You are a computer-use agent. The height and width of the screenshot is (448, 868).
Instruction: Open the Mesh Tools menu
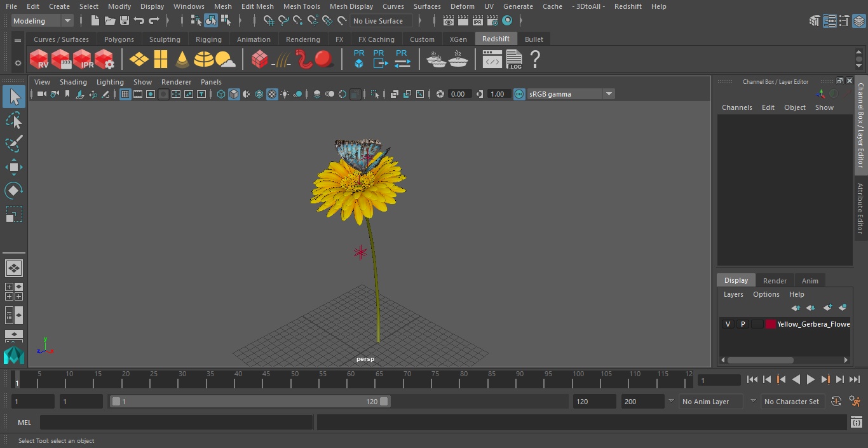(301, 6)
